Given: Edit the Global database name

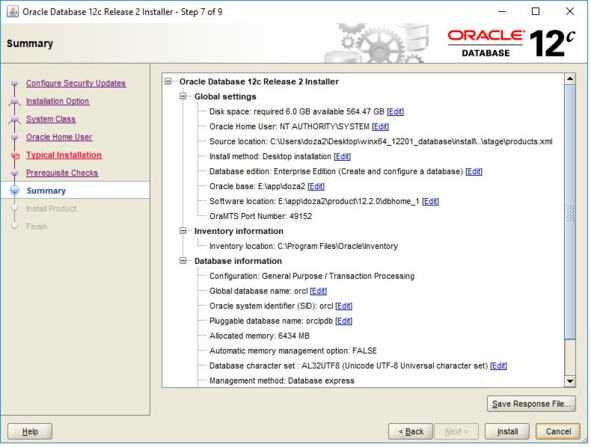Looking at the screenshot, I should pyautogui.click(x=318, y=291).
